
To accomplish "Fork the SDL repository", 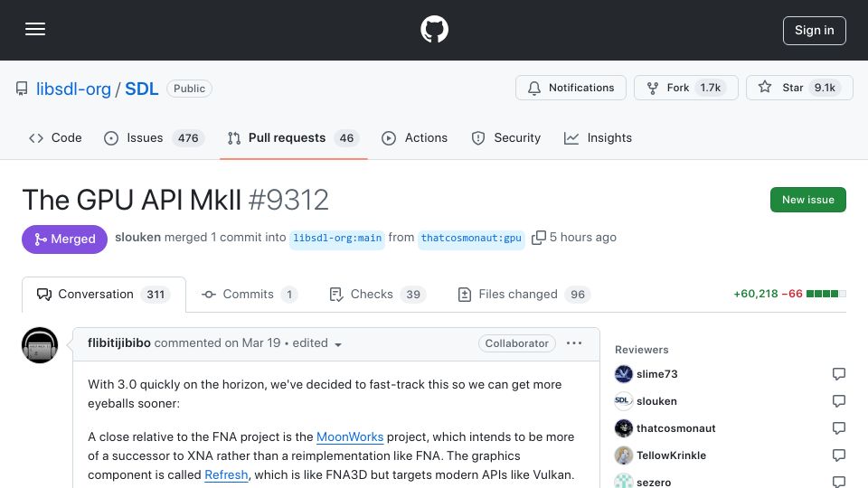I will pyautogui.click(x=685, y=88).
